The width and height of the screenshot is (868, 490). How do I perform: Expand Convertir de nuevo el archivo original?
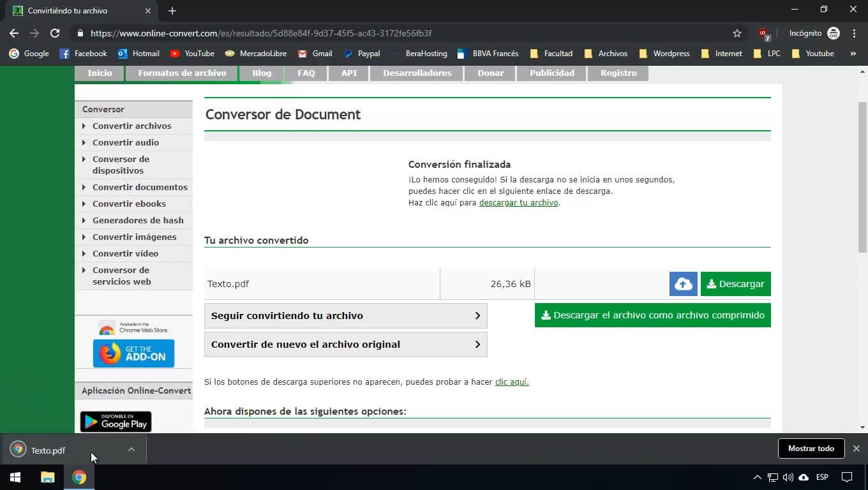[x=345, y=345]
